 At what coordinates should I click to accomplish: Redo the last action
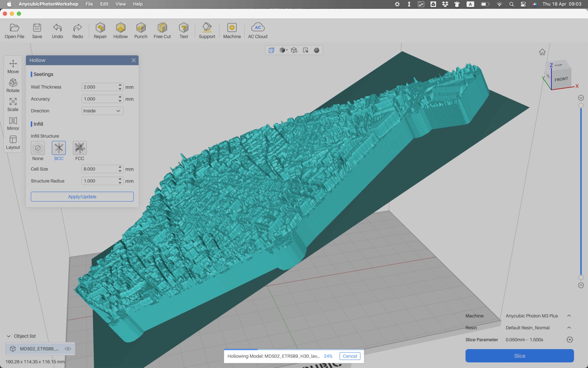click(x=77, y=31)
